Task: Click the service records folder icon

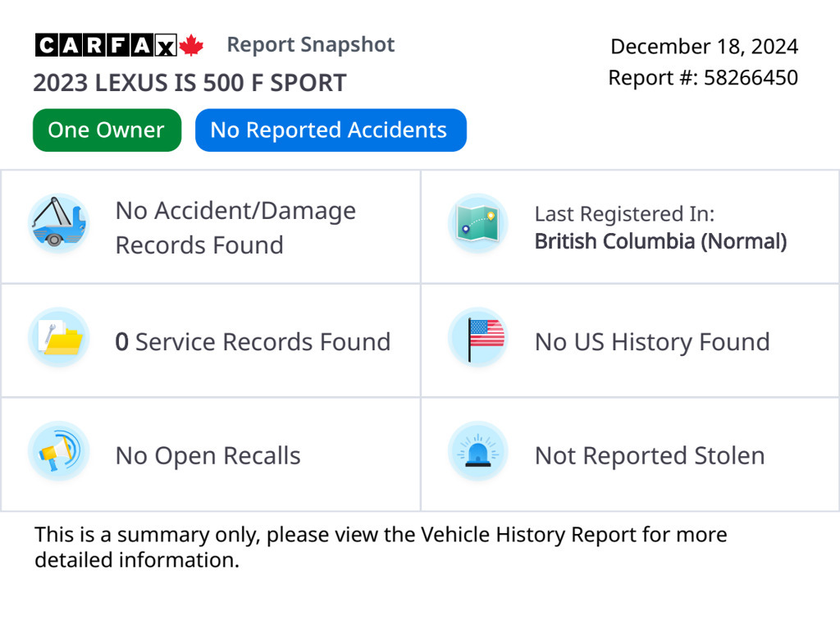Action: coord(58,337)
